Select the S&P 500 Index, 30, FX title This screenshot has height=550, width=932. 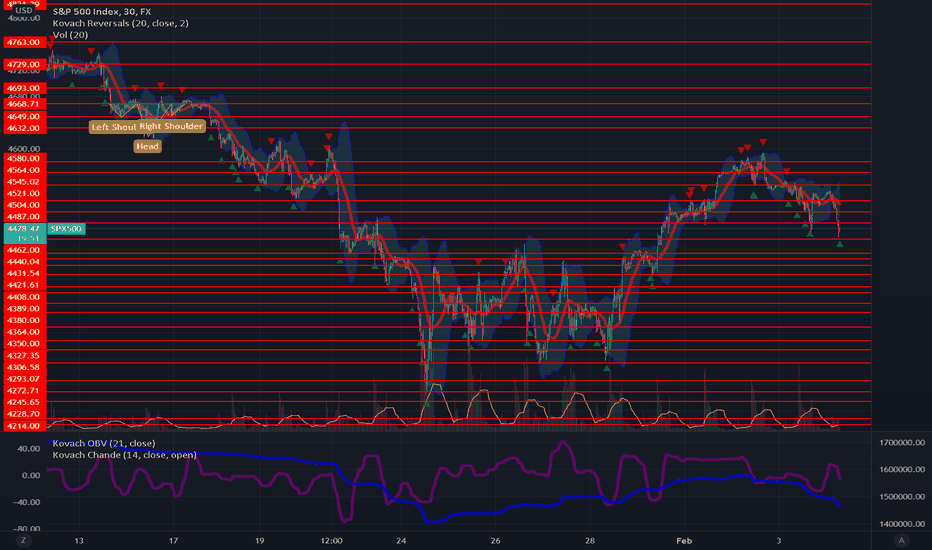102,11
